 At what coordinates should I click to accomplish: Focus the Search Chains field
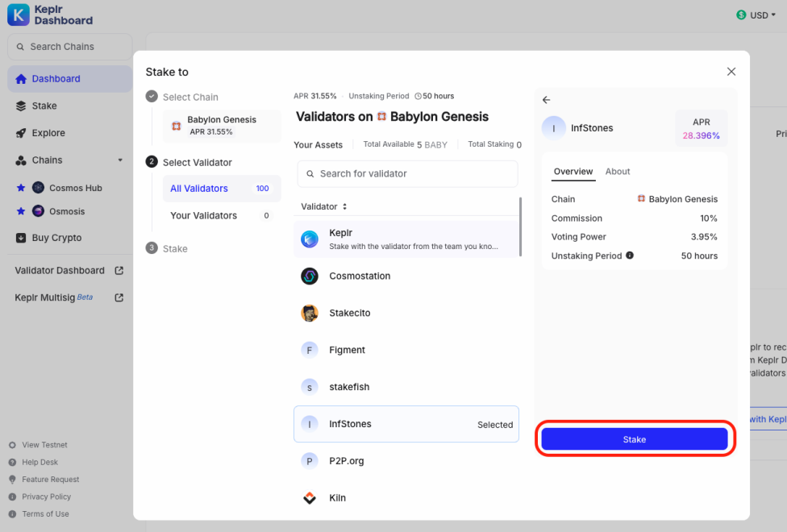pyautogui.click(x=70, y=47)
